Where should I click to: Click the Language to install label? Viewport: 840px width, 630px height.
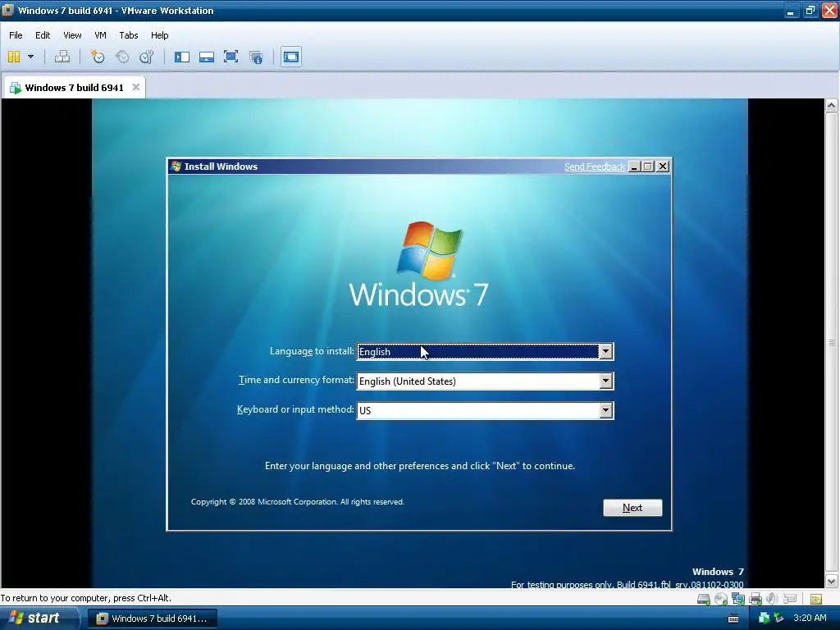coord(311,351)
